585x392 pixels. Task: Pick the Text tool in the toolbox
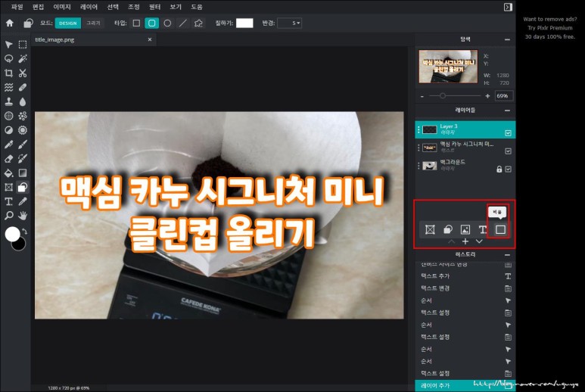pyautogui.click(x=8, y=201)
